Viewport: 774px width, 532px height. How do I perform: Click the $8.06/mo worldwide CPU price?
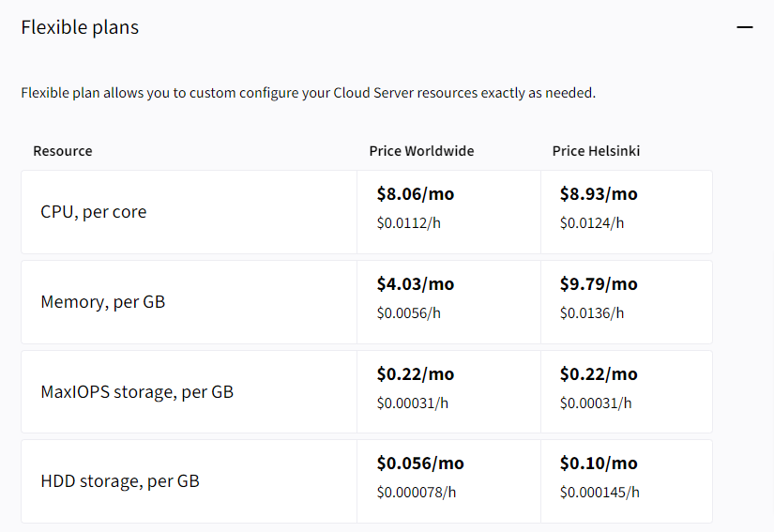point(416,194)
